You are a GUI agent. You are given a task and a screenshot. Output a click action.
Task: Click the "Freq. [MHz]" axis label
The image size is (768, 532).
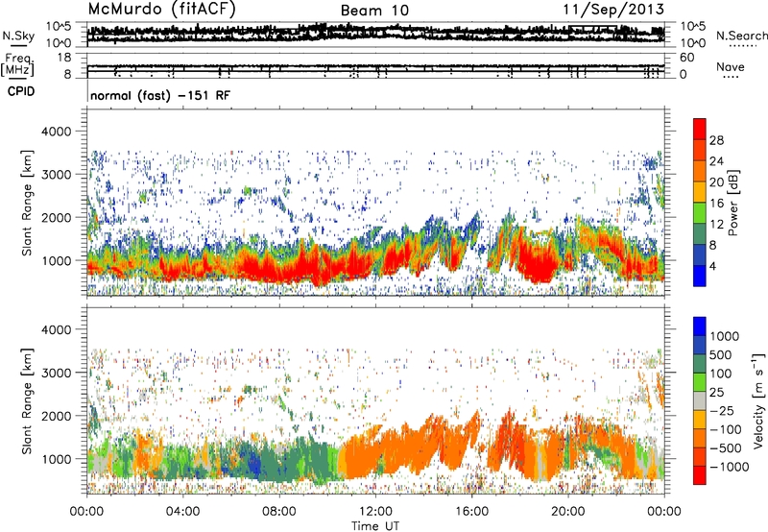(17, 64)
